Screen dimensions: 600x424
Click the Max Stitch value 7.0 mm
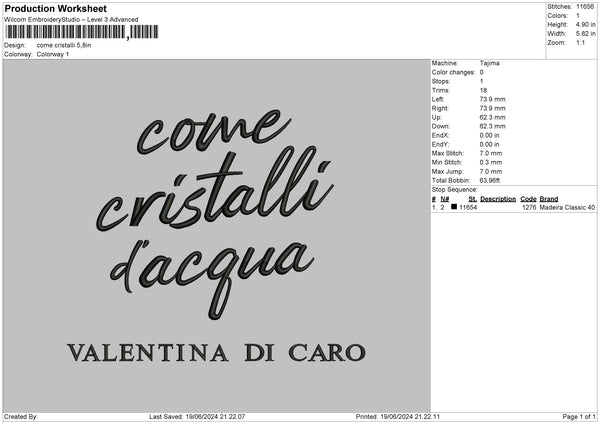(x=491, y=153)
